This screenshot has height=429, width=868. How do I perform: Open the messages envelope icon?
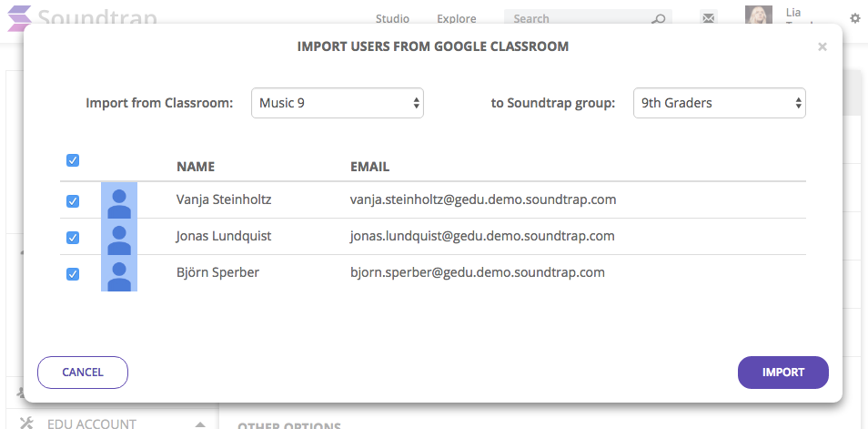[x=709, y=18]
